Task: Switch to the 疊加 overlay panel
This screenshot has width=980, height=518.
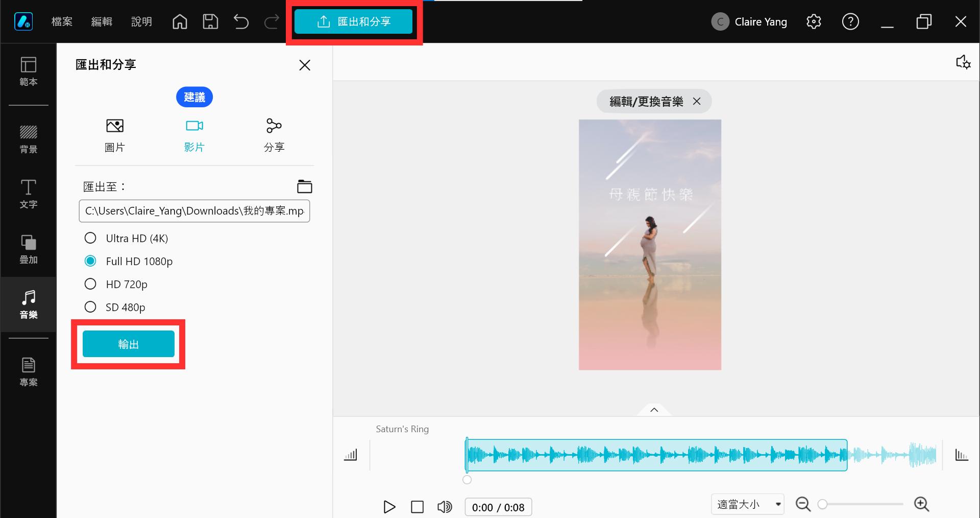Action: 28,249
